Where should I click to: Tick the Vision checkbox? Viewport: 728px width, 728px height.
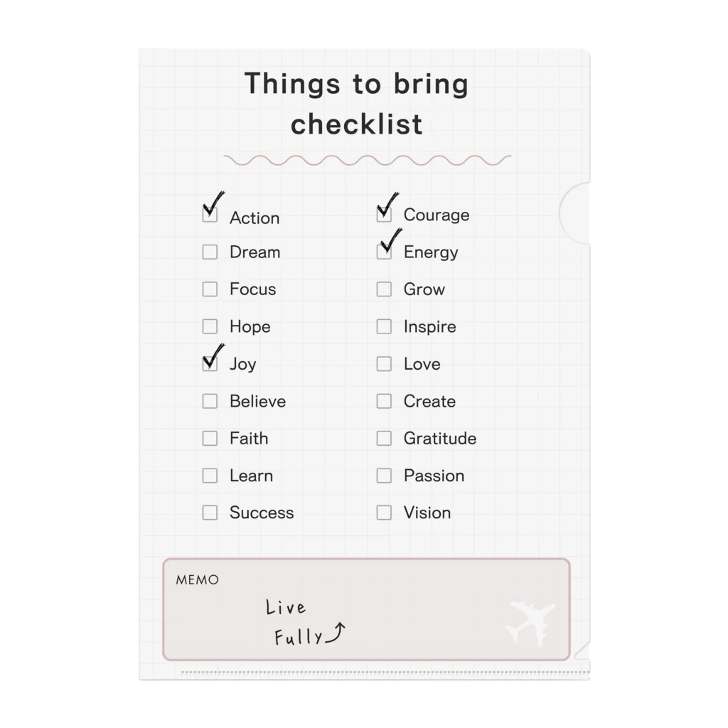pyautogui.click(x=384, y=513)
